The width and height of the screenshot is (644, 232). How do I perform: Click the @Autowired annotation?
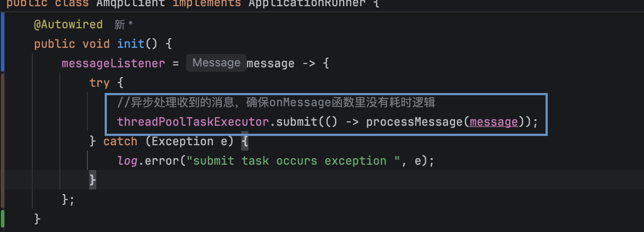[x=68, y=24]
